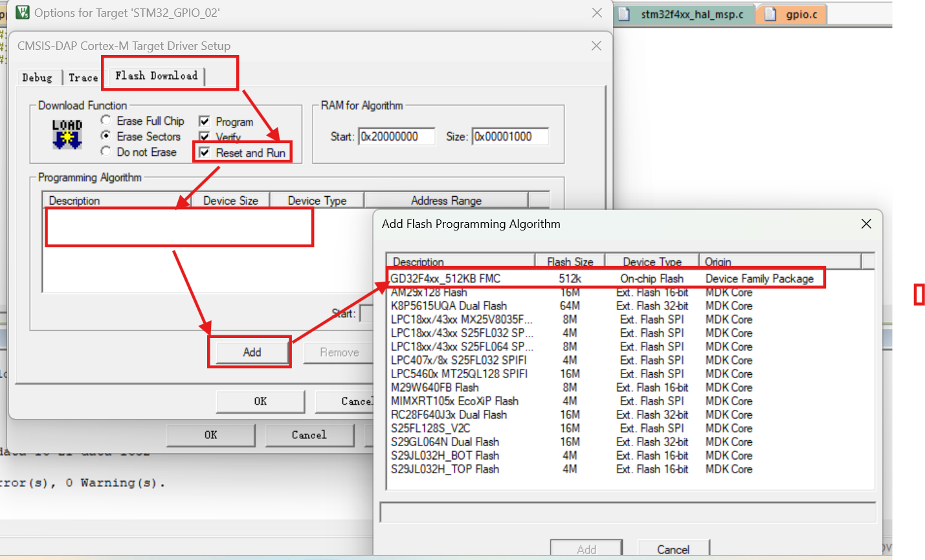Click Cancel in Add Flash Programming Algorithm dialog
The width and height of the screenshot is (925, 560).
[x=673, y=549]
